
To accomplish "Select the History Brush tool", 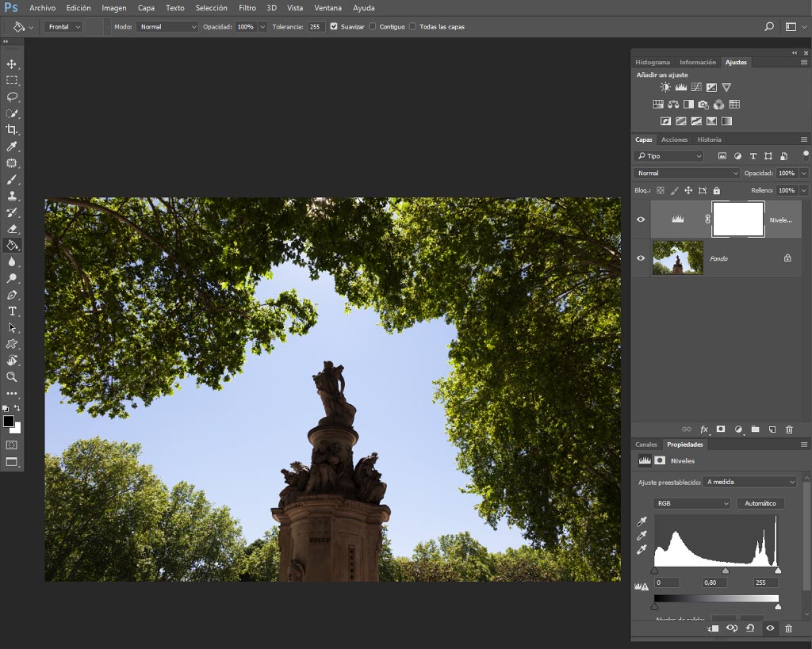I will click(x=11, y=212).
